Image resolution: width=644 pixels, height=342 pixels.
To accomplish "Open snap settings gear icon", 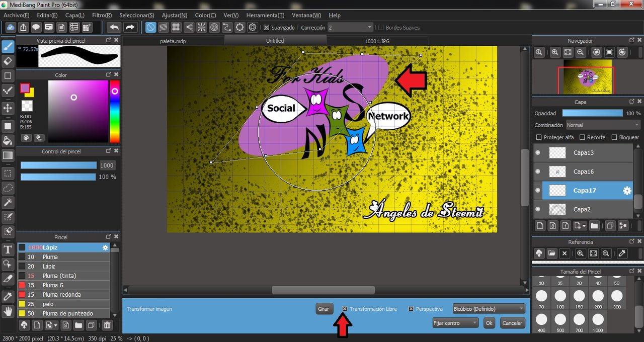I will point(253,27).
